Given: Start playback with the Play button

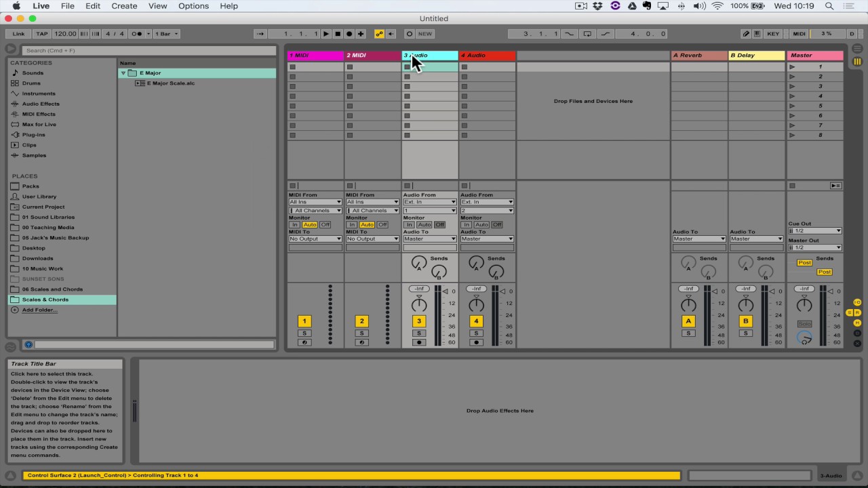Looking at the screenshot, I should pyautogui.click(x=326, y=34).
